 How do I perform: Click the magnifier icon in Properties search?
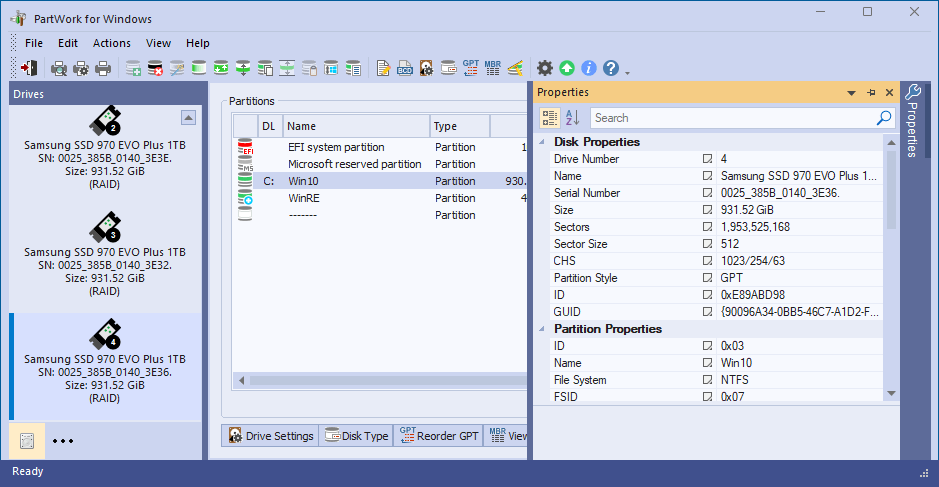(884, 118)
